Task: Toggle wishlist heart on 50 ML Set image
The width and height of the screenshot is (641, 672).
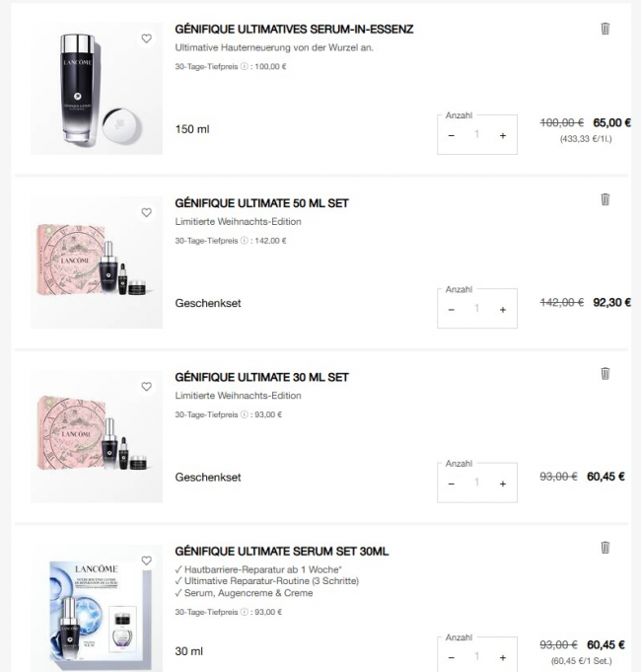Action: click(146, 212)
